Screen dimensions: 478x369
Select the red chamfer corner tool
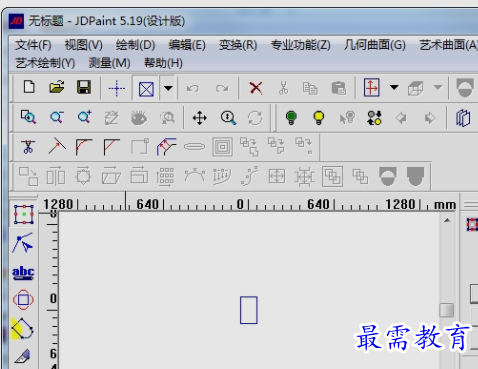[111, 147]
